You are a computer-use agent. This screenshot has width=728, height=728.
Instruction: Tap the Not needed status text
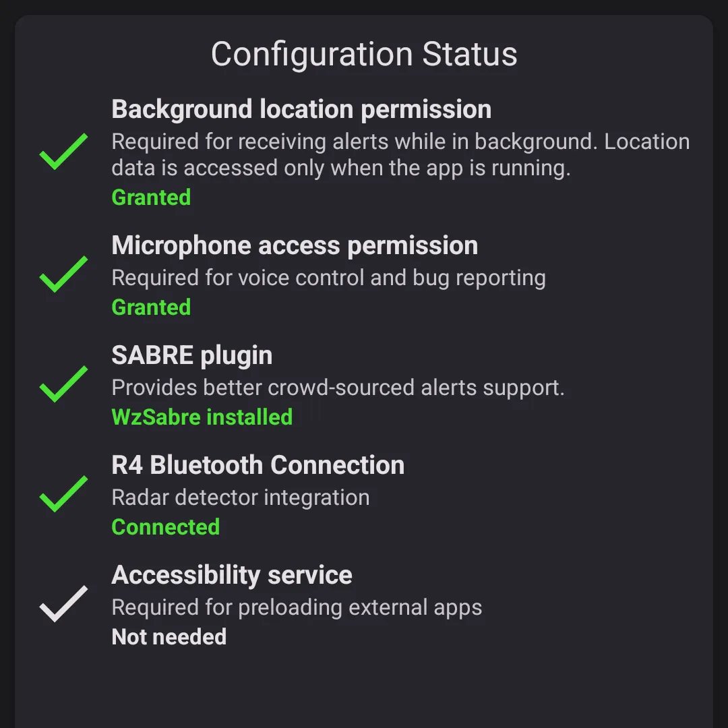(169, 637)
